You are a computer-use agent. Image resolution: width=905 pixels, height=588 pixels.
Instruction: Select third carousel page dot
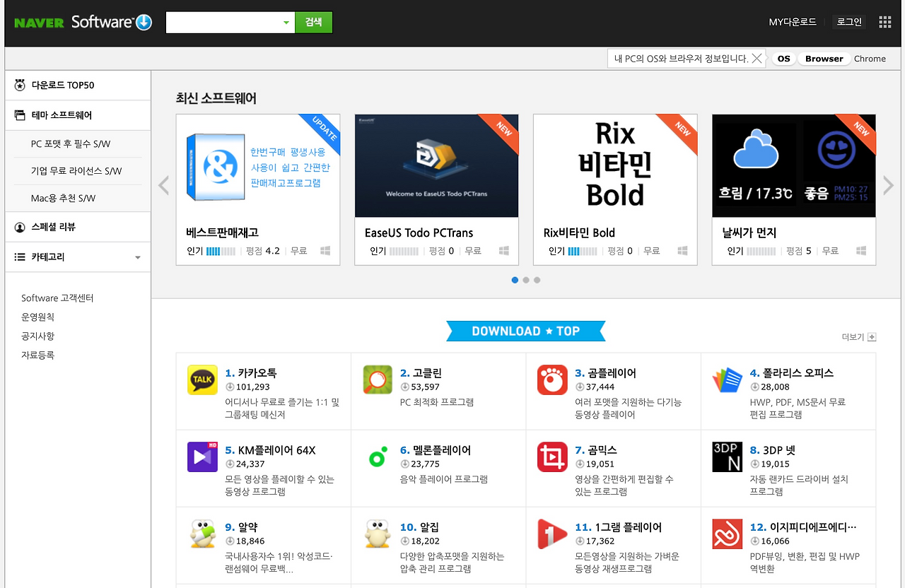pos(537,280)
